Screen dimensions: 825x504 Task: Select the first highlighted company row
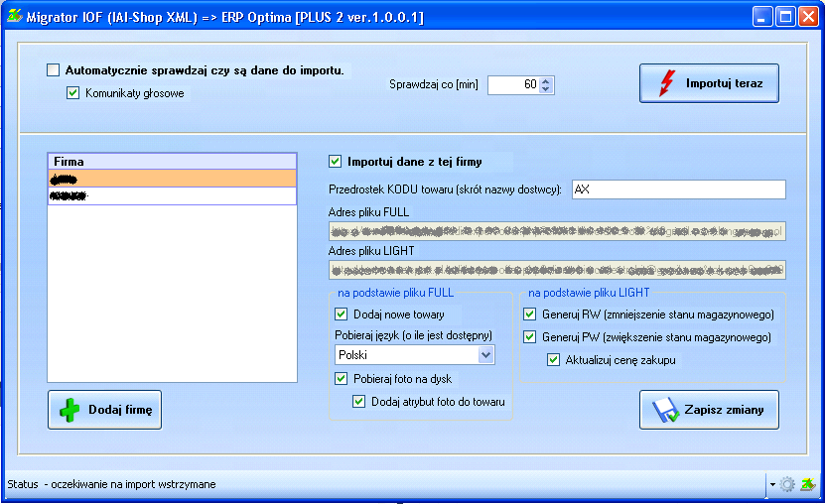172,179
